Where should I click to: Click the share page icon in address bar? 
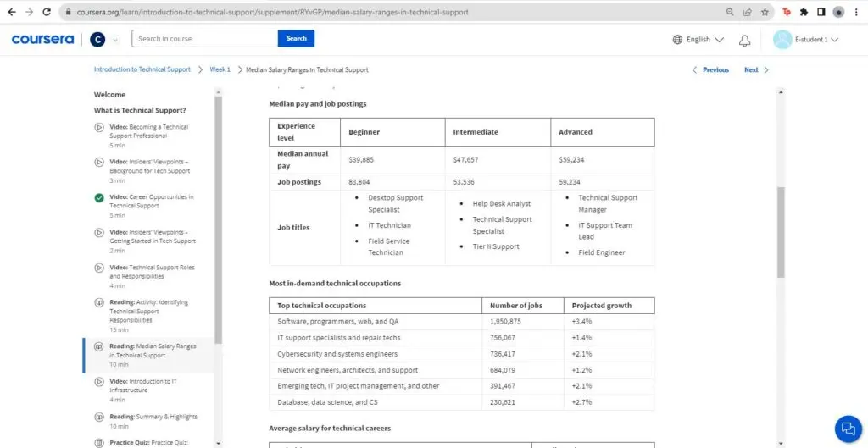748,12
